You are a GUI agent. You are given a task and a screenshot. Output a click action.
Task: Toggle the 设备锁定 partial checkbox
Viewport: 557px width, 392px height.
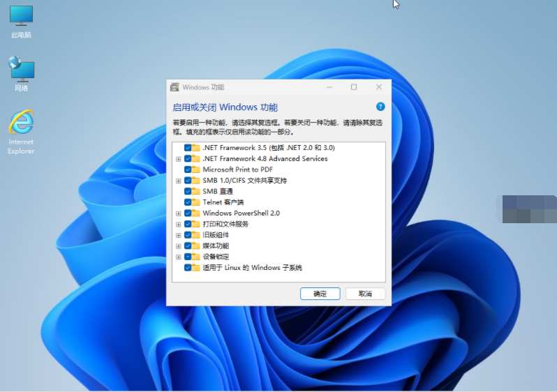pyautogui.click(x=188, y=257)
